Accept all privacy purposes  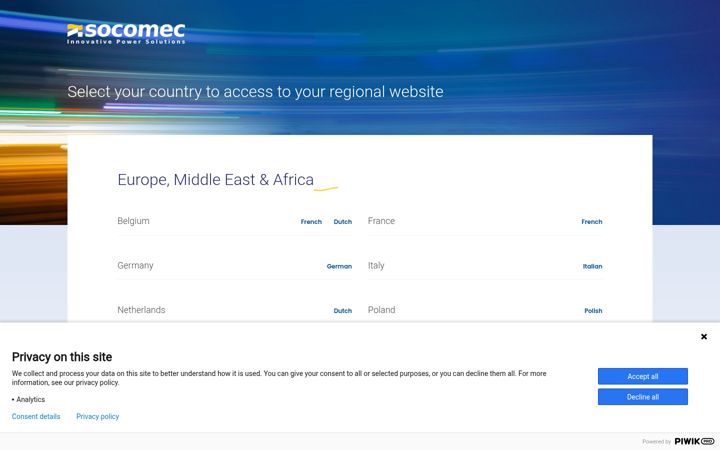(642, 376)
